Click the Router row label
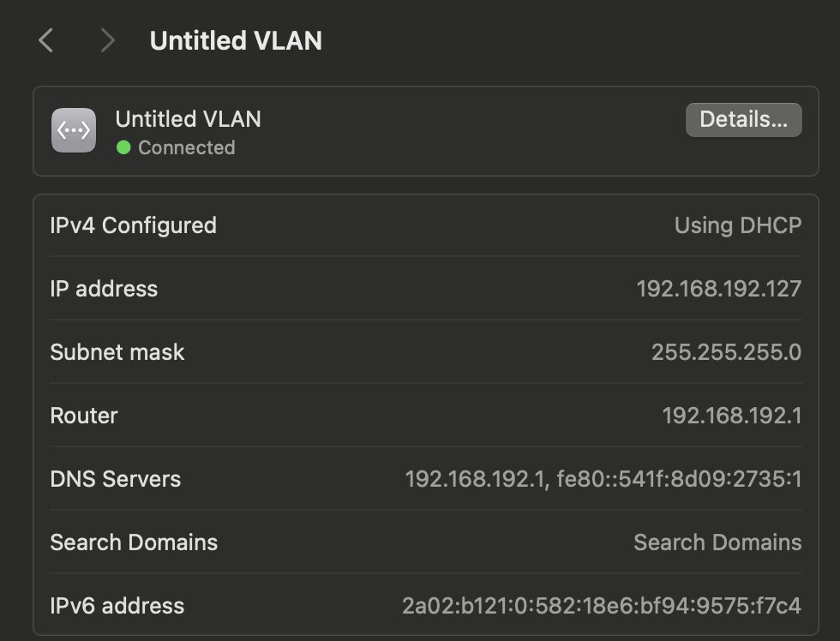This screenshot has width=840, height=641. click(84, 416)
